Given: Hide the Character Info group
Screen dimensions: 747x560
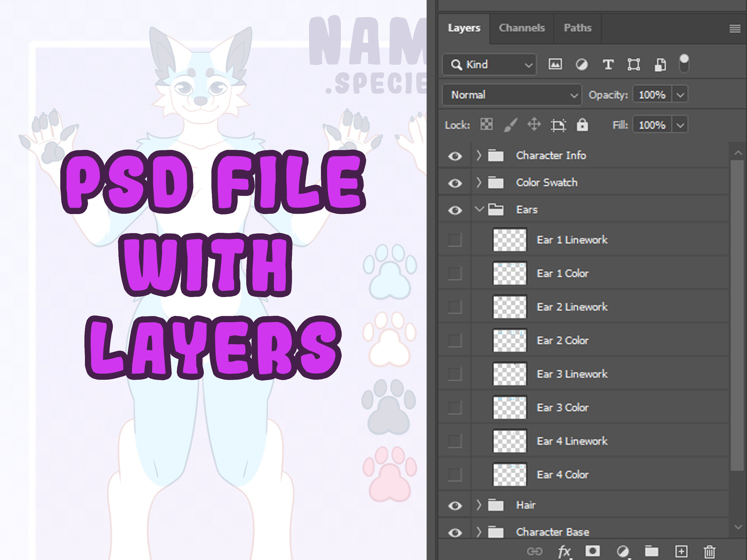Looking at the screenshot, I should (455, 156).
